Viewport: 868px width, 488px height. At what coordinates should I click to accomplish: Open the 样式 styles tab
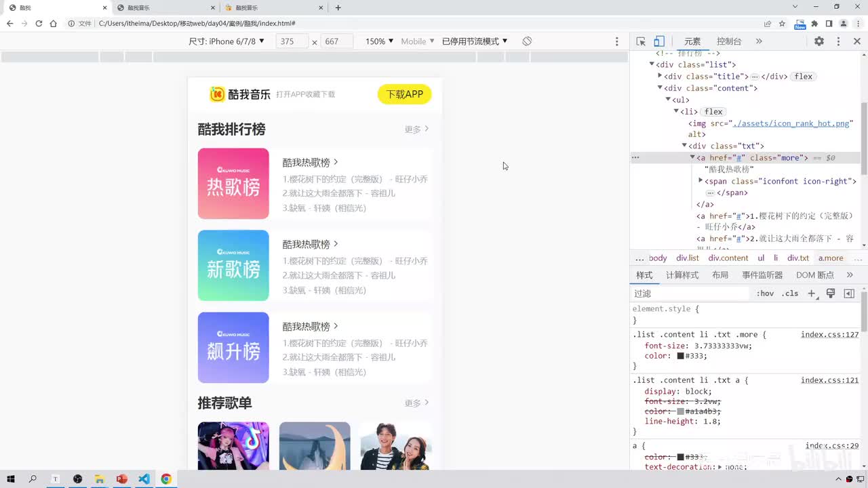644,275
